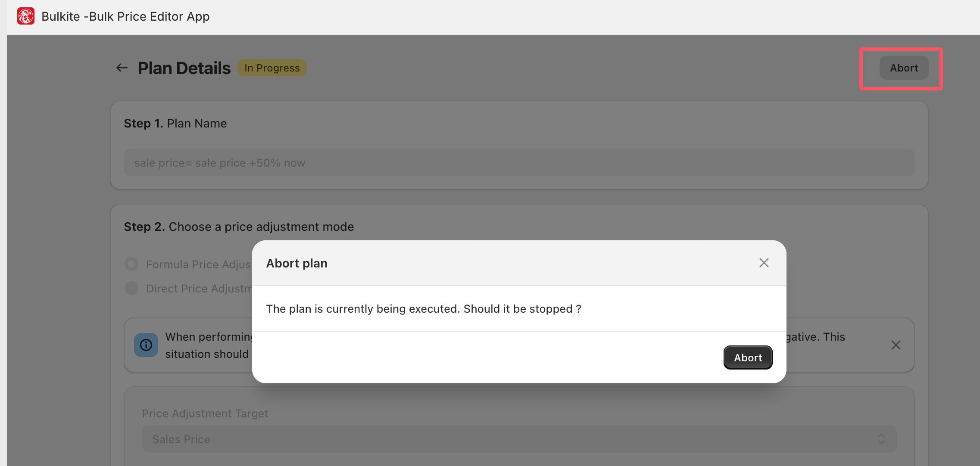
Task: Click the Plan Name input field
Action: pyautogui.click(x=519, y=162)
